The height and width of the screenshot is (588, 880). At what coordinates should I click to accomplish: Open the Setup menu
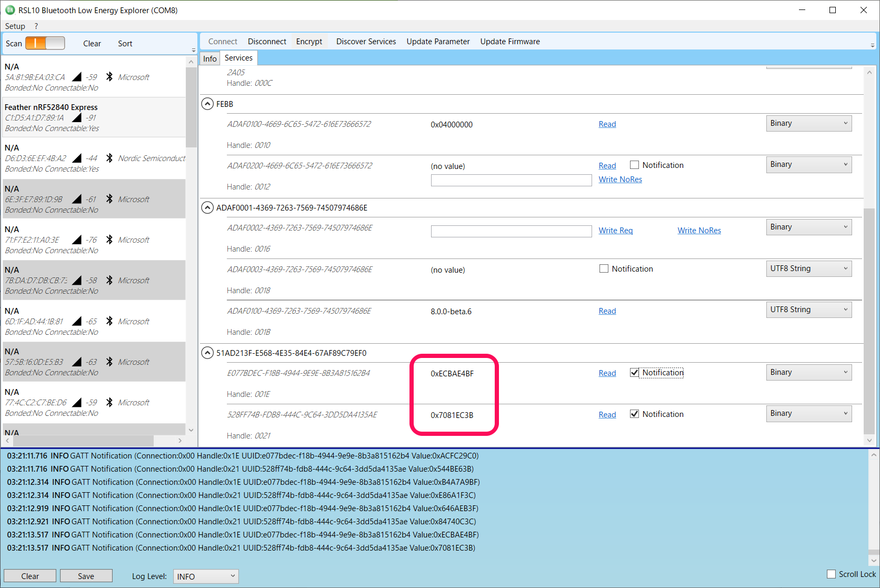(15, 26)
